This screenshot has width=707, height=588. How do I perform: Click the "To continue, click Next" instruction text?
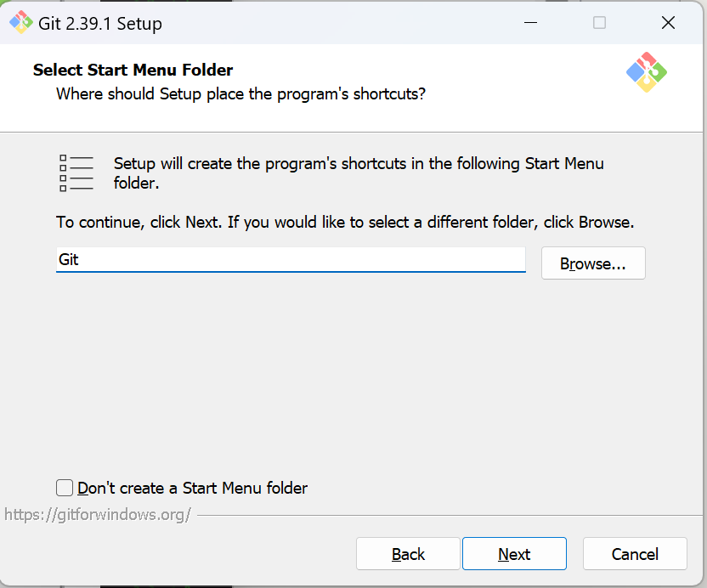click(345, 223)
